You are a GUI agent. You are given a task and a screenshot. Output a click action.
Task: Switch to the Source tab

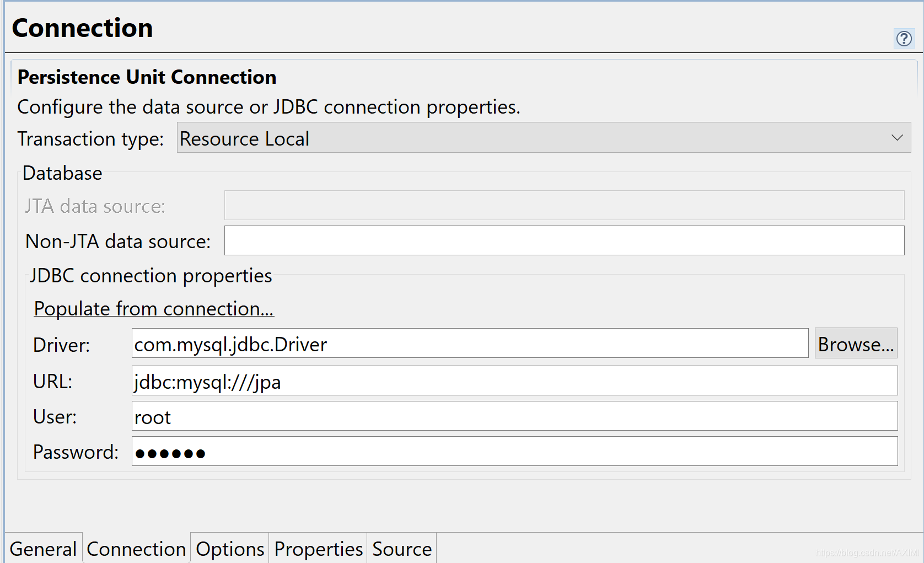tap(402, 549)
